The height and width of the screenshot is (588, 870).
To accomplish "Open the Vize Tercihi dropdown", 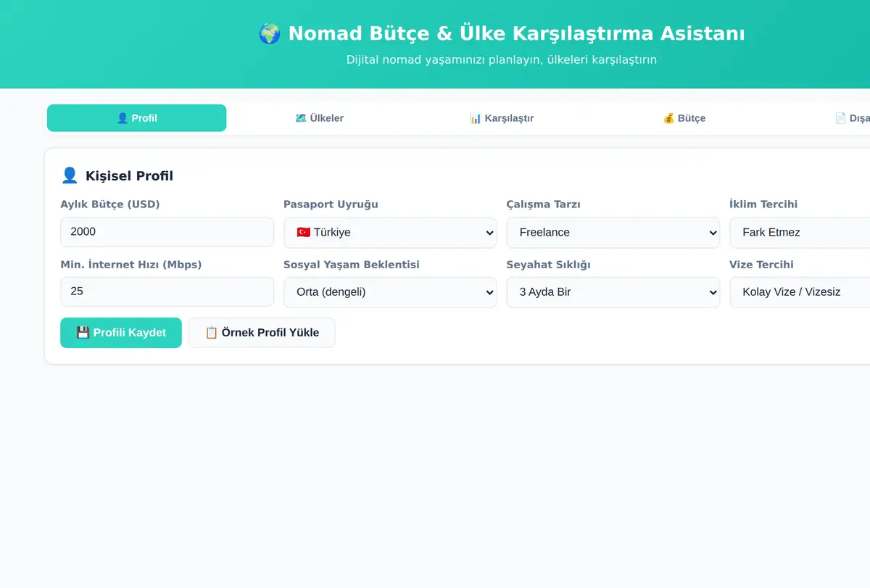I will tap(800, 292).
